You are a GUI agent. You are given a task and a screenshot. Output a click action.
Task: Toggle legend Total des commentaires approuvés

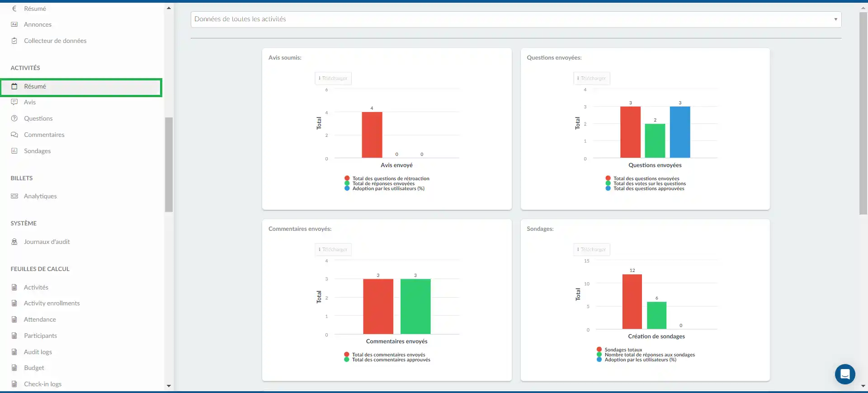point(387,360)
